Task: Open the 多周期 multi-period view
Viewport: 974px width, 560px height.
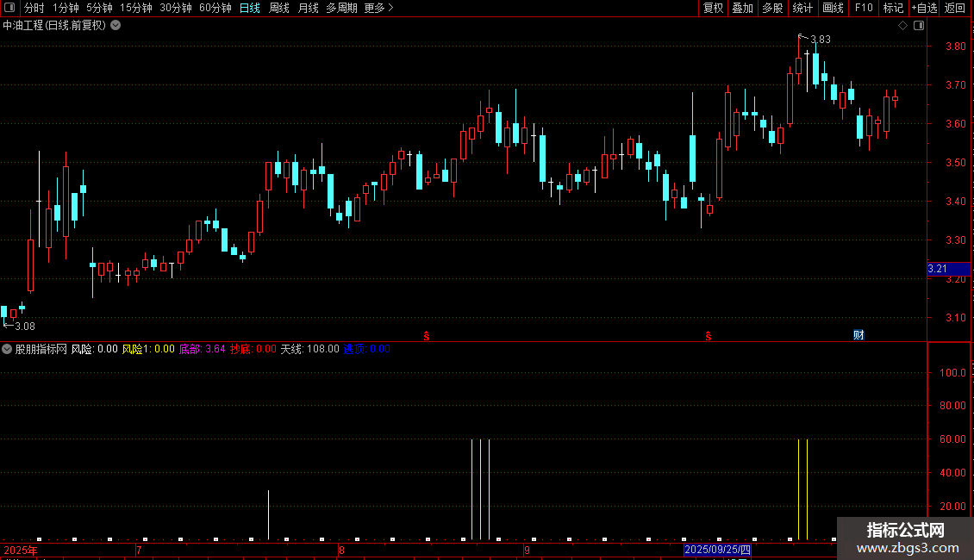Action: (x=341, y=8)
